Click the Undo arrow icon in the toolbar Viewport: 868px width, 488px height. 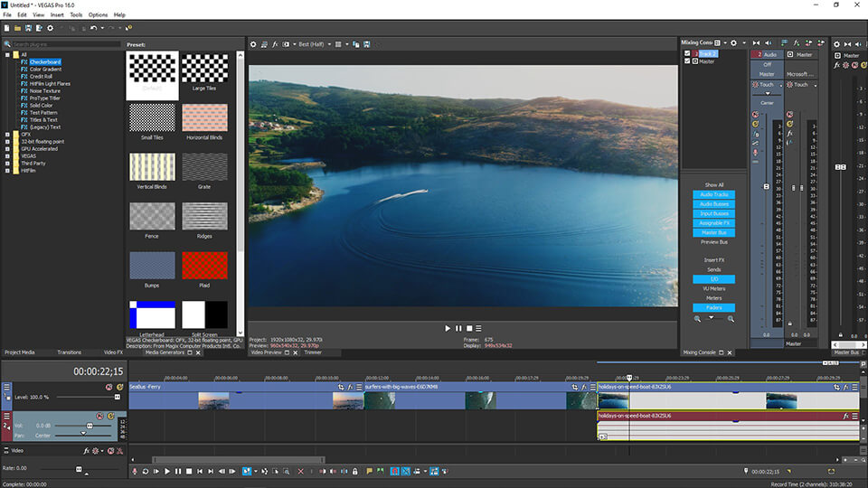(93, 28)
